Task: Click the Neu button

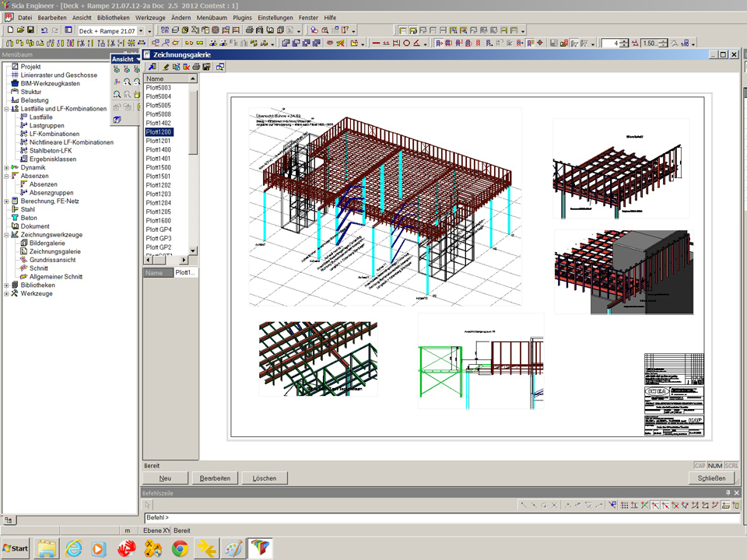Action: click(x=166, y=478)
